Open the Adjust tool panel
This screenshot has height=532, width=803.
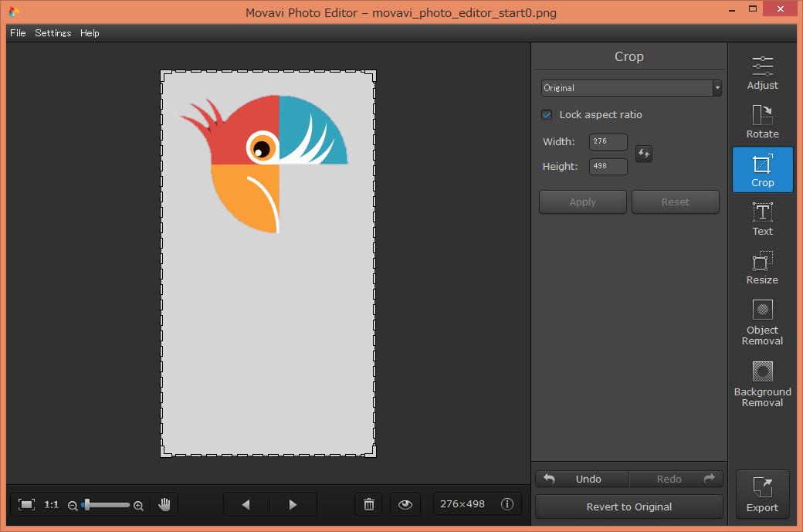(762, 73)
